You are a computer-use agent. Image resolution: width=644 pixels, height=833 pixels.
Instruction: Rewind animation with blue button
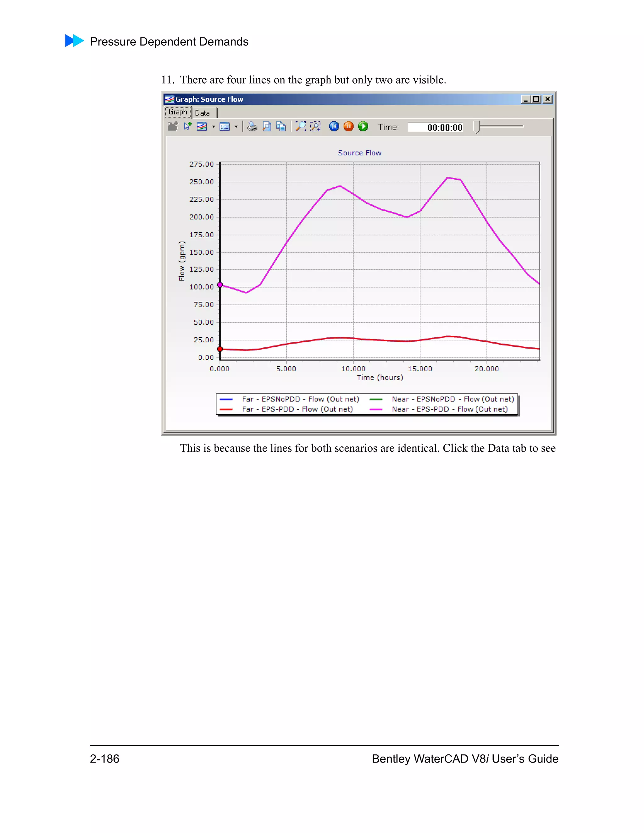click(334, 126)
